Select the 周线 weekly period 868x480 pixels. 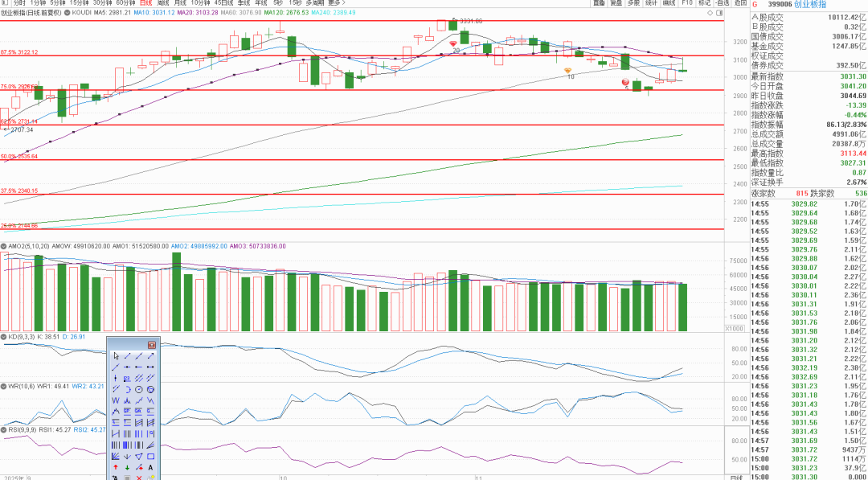(162, 2)
